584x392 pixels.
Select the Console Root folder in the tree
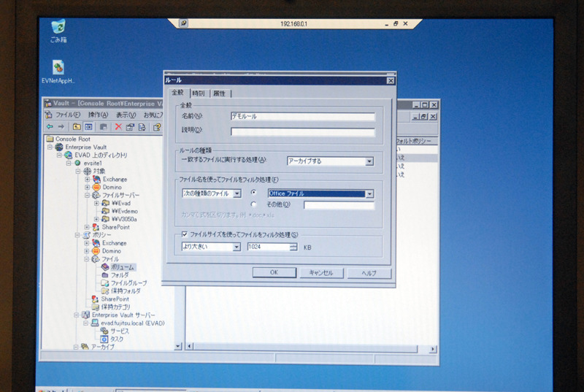click(x=69, y=139)
